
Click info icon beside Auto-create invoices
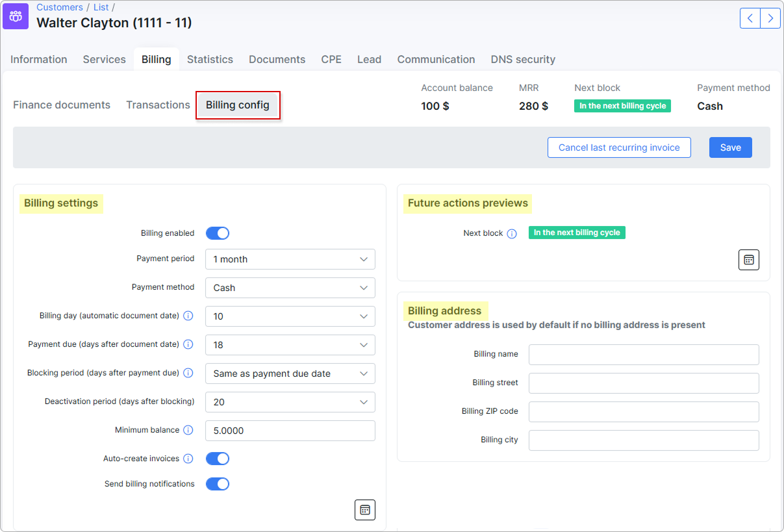click(x=188, y=459)
